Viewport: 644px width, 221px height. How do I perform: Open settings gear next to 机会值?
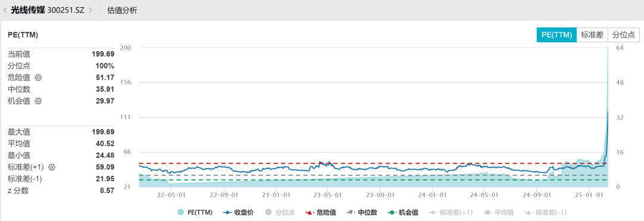[x=38, y=101]
